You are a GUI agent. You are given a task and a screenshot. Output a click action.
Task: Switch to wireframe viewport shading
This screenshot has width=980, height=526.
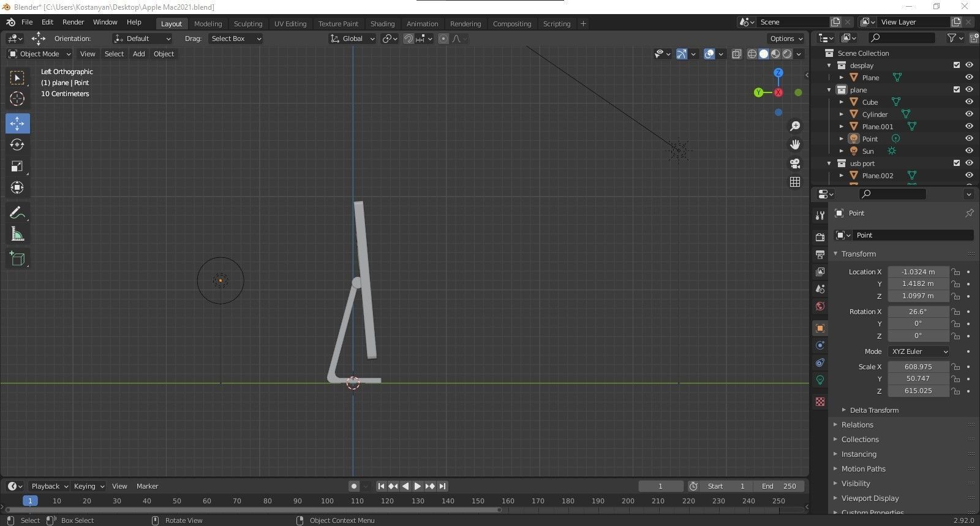click(x=752, y=54)
